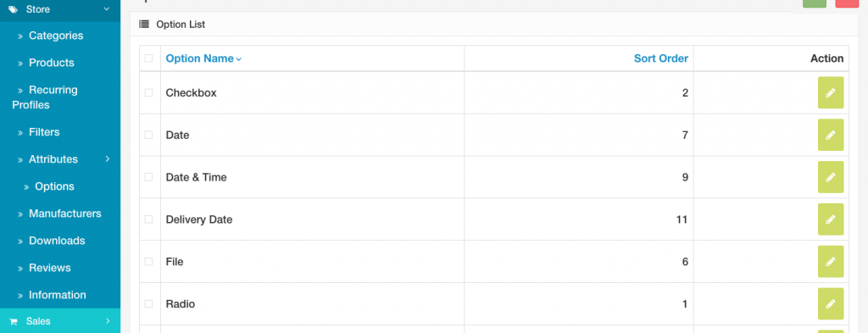Click the pencil edit button for Date
868x333 pixels.
coord(831,135)
